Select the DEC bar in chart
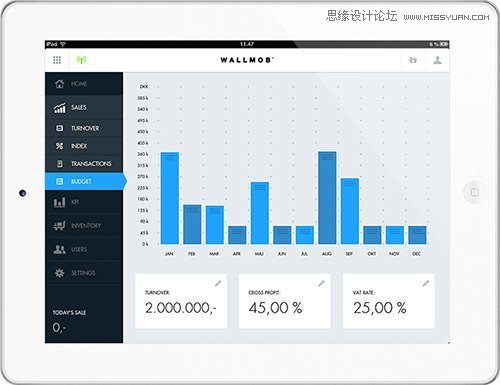 click(417, 235)
